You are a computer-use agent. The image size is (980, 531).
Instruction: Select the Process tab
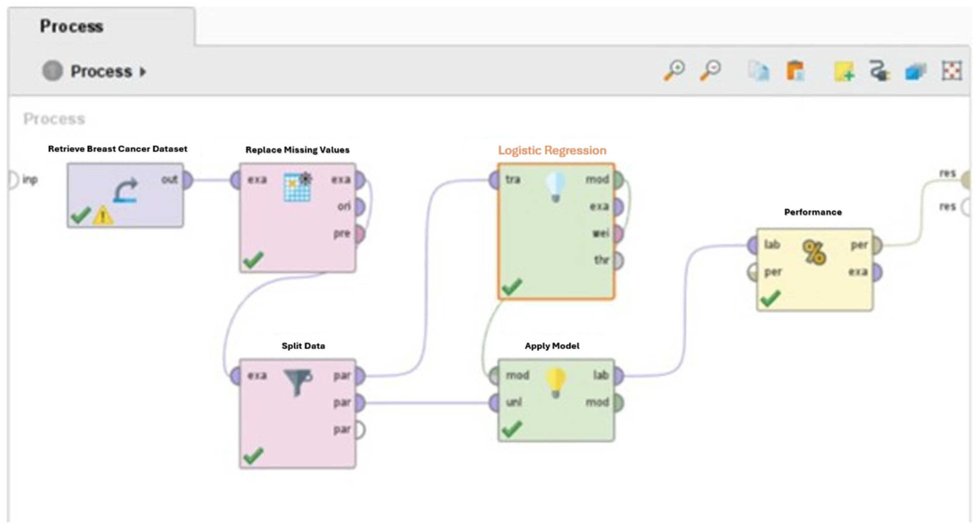point(72,26)
